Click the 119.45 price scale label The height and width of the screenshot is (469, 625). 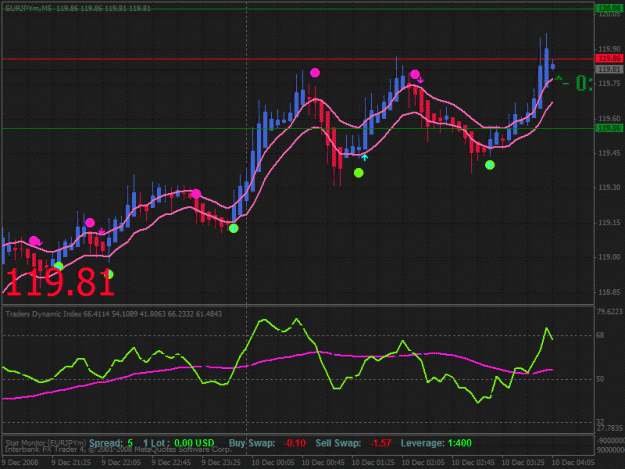click(609, 153)
